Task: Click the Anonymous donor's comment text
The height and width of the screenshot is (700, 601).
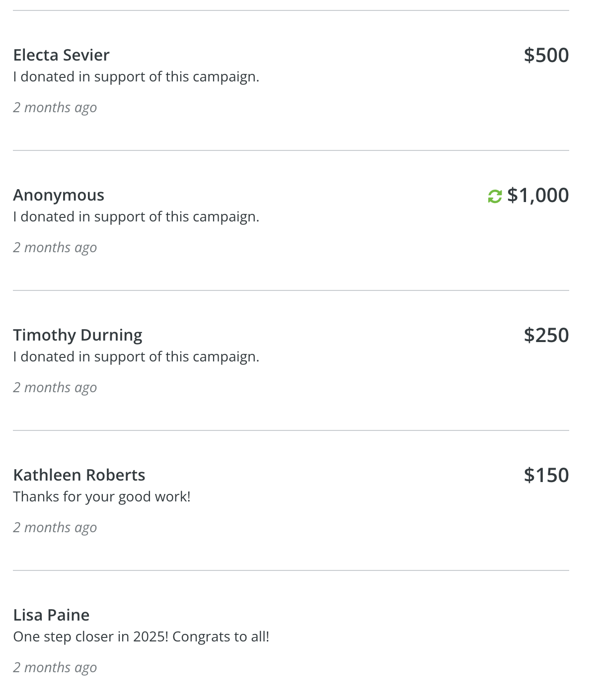Action: pos(136,217)
